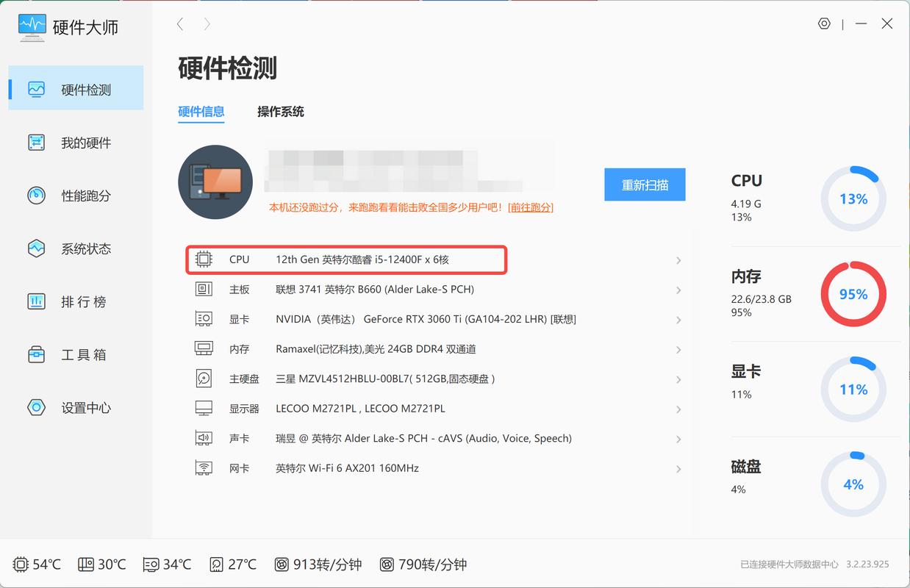Open 性能跑分 benchmark panel
The image size is (910, 588).
tap(76, 196)
